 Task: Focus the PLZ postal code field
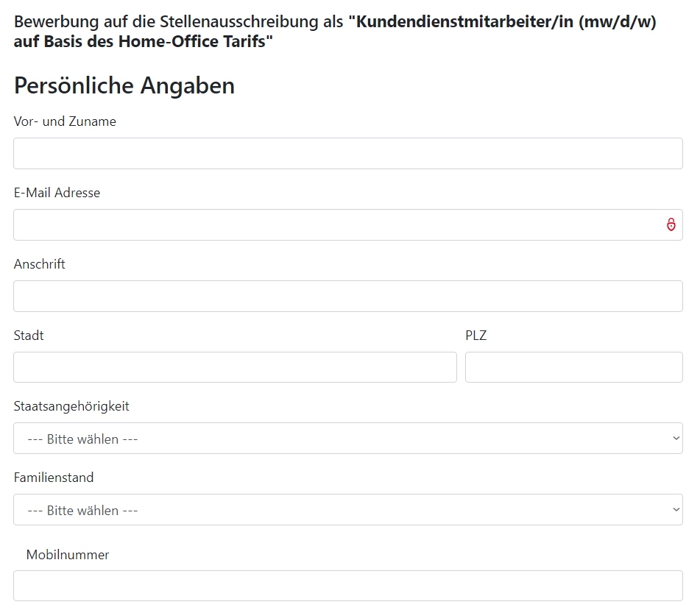pyautogui.click(x=573, y=367)
